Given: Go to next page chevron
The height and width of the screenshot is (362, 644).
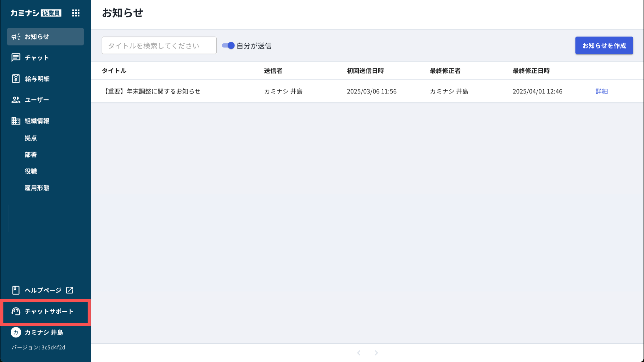Looking at the screenshot, I should (x=376, y=353).
